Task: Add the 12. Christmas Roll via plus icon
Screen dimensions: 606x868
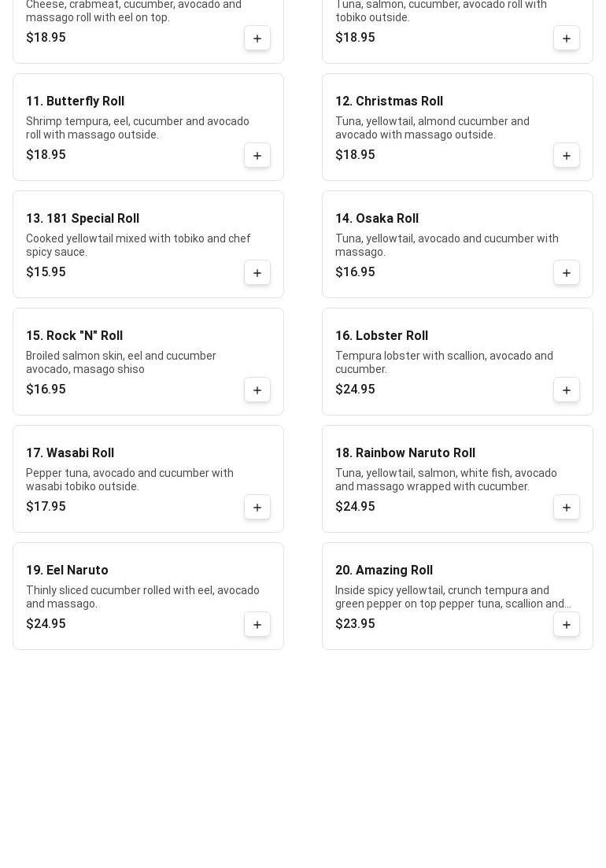Action: (567, 156)
